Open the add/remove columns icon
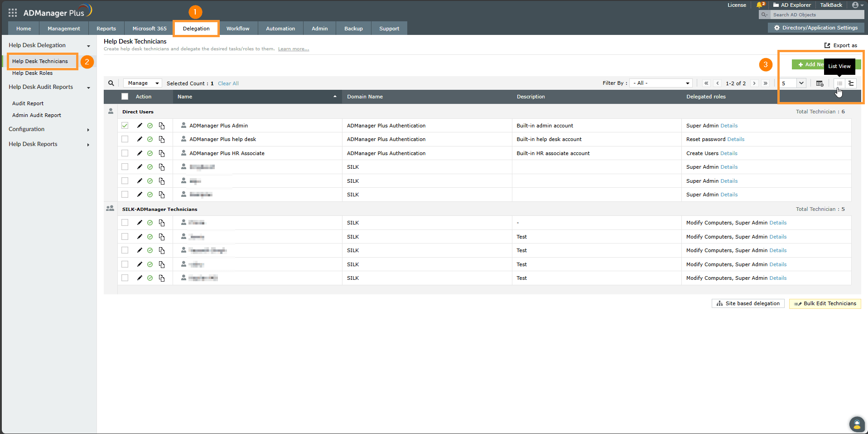 coord(820,83)
